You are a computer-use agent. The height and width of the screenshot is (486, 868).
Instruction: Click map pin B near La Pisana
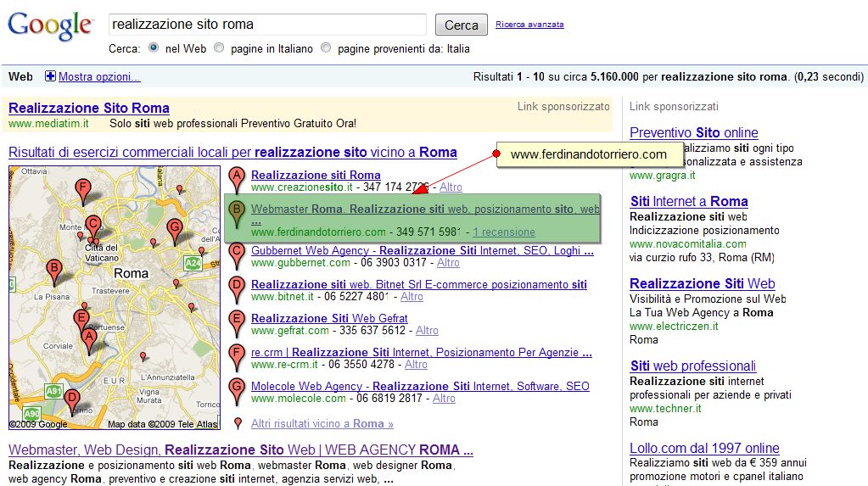54,271
